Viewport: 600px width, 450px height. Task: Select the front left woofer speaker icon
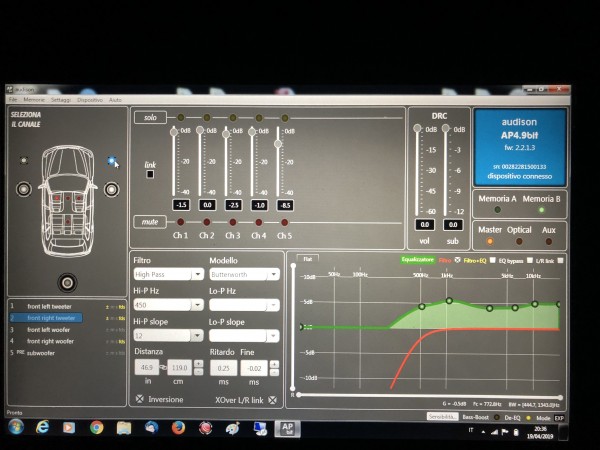coord(24,189)
